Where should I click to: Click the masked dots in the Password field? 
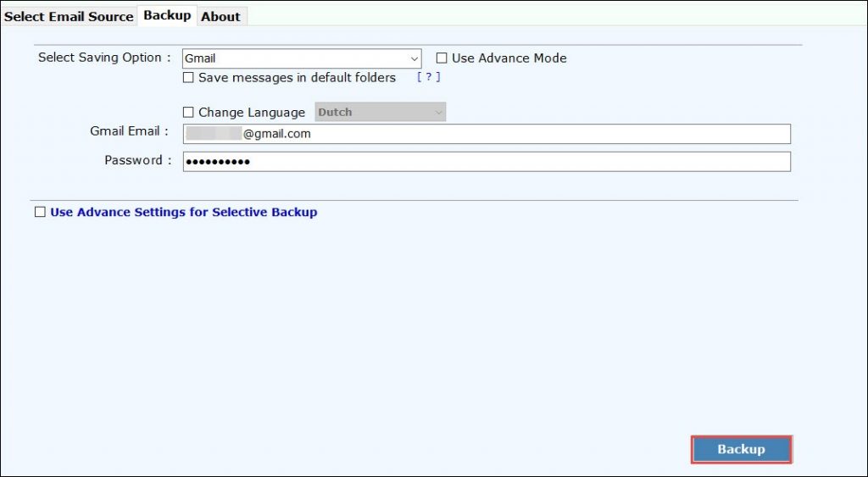(218, 162)
